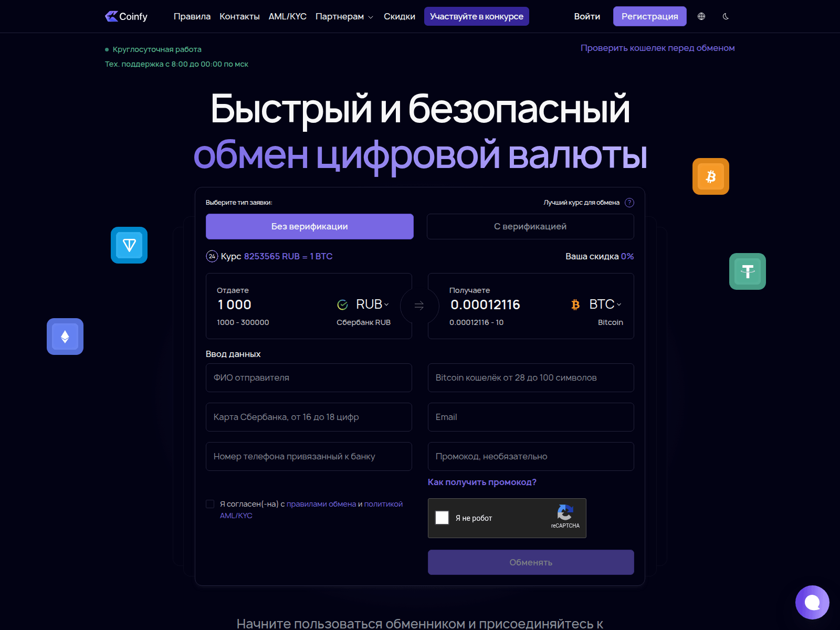
Task: Click the Sberbank green check icon
Action: pos(342,304)
